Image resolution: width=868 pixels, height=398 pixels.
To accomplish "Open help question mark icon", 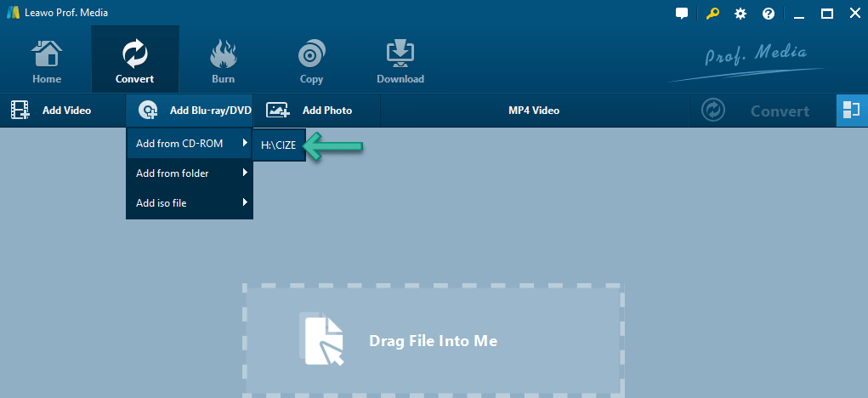I will [769, 14].
